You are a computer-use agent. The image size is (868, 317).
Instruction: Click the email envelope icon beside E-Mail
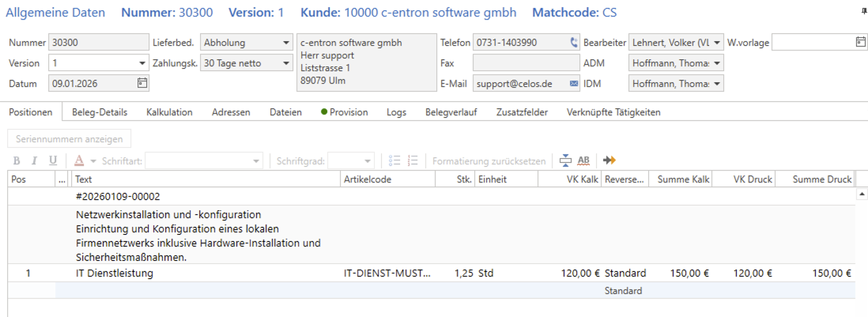click(x=573, y=83)
